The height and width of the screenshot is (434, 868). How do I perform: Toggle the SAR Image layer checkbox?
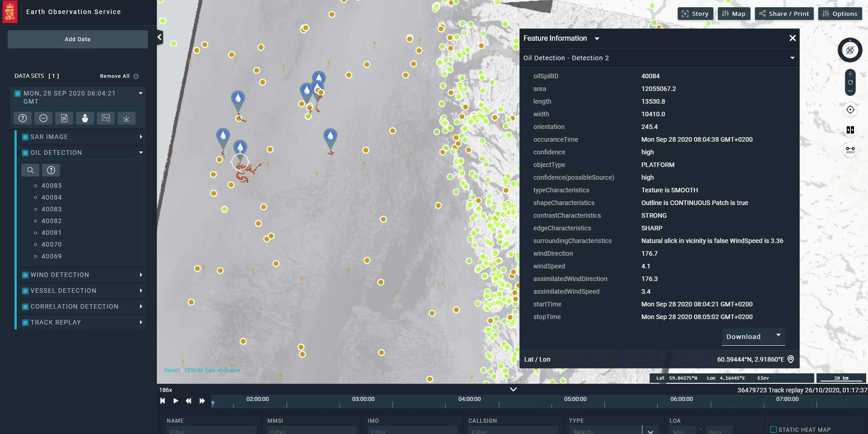tap(25, 137)
